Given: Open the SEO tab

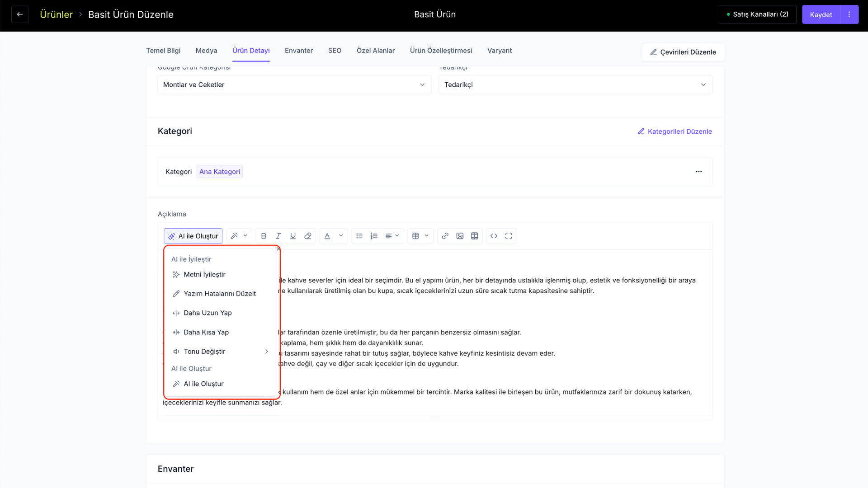Looking at the screenshot, I should click(x=335, y=51).
